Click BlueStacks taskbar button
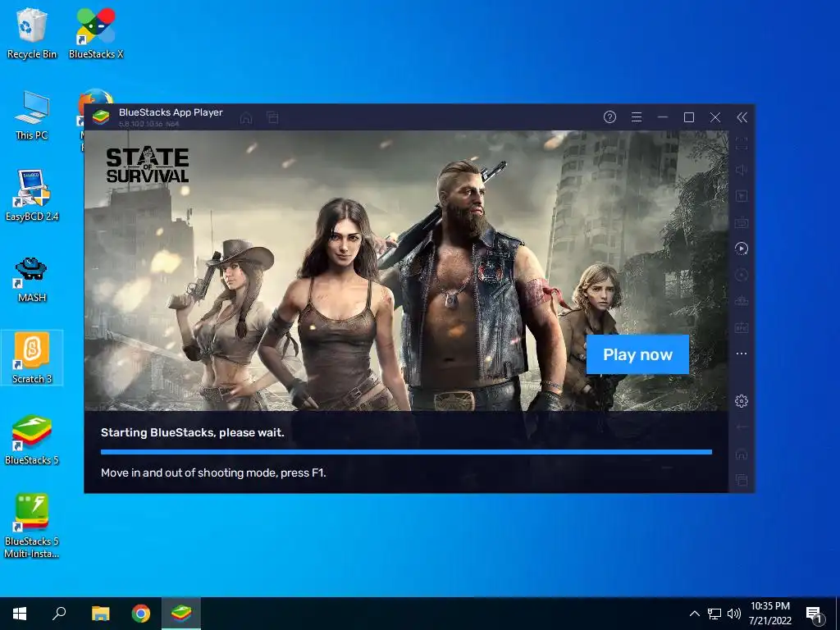840x630 pixels. click(181, 614)
